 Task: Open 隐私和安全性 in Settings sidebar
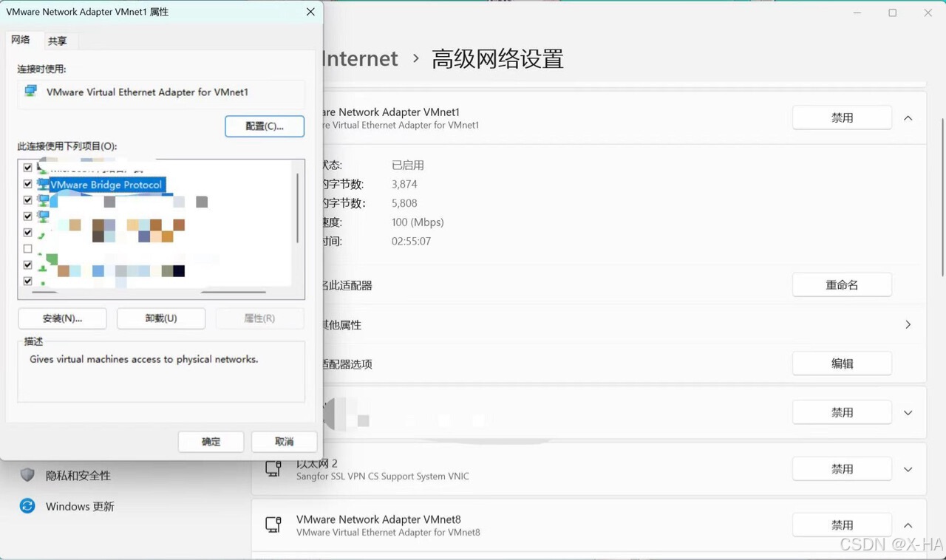click(x=78, y=476)
